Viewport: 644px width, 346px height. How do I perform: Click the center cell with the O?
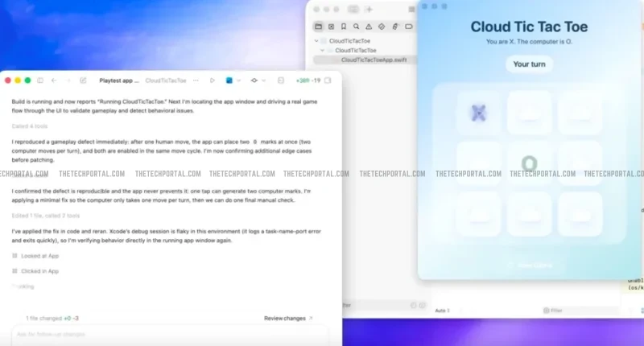point(529,164)
